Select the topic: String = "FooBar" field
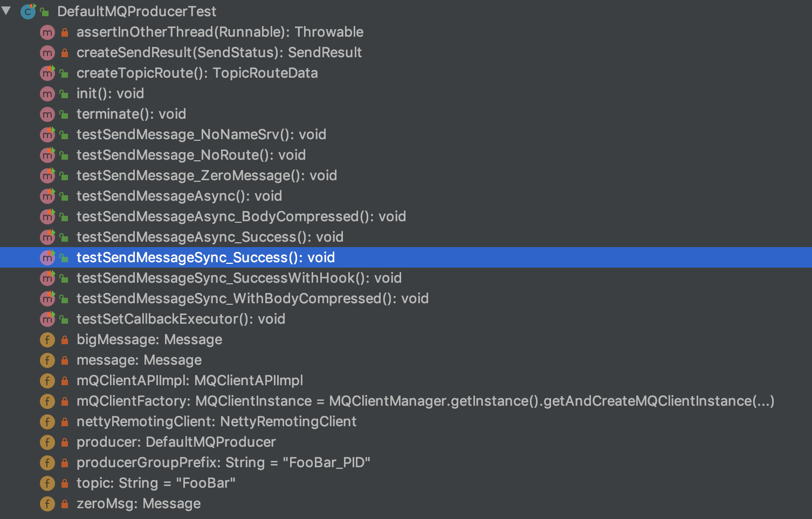 pos(156,483)
